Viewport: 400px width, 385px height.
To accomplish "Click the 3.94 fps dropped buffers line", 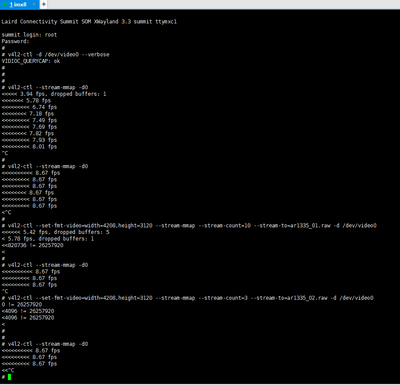I will click(x=54, y=94).
